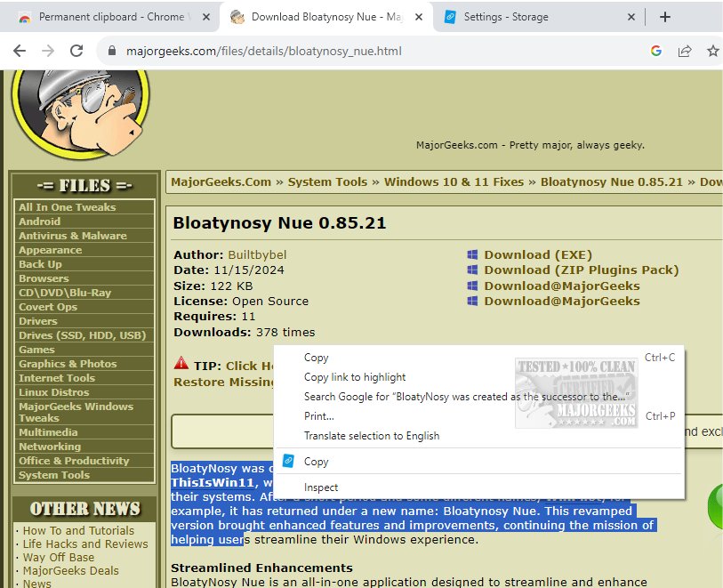Open All In One Tweaks category

tap(84, 207)
